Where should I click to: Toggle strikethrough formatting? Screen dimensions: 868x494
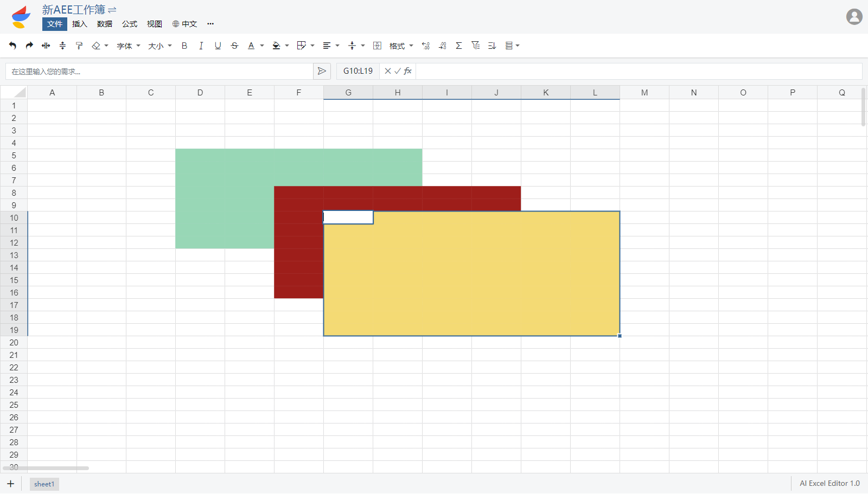234,46
